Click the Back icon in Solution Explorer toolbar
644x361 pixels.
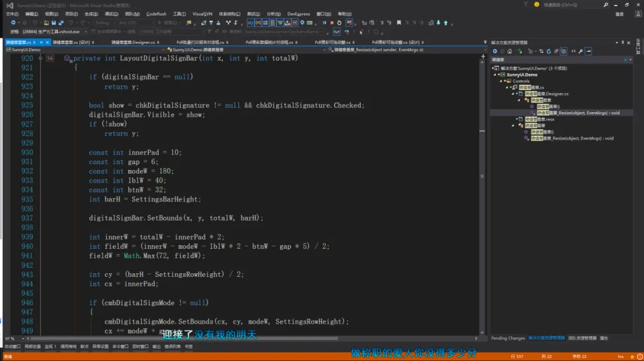495,51
